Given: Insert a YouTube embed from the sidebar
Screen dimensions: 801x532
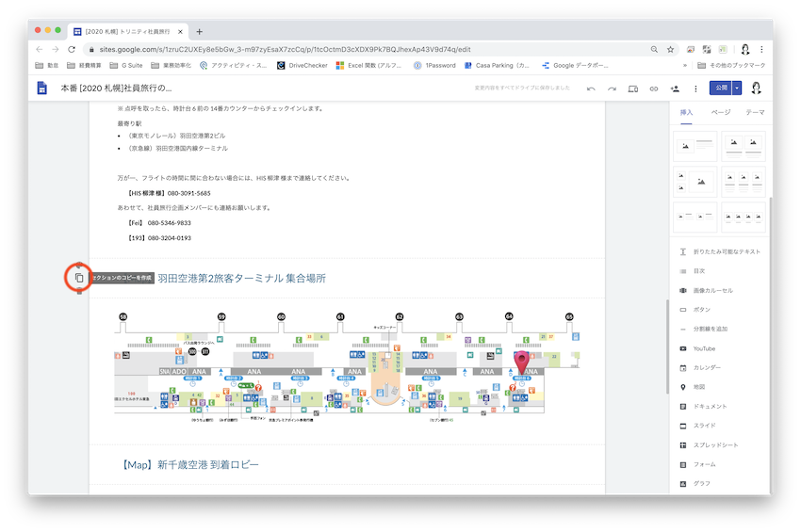Looking at the screenshot, I should 704,348.
